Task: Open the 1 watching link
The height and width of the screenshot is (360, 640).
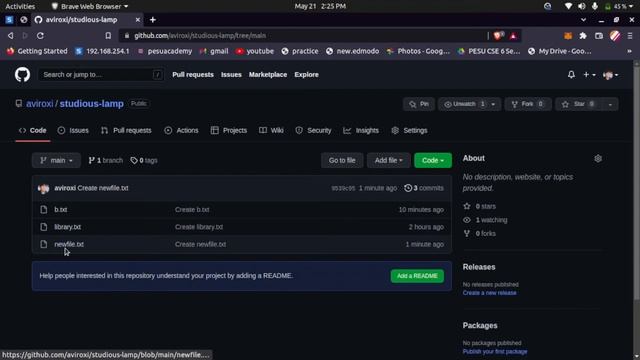Action: point(485,220)
